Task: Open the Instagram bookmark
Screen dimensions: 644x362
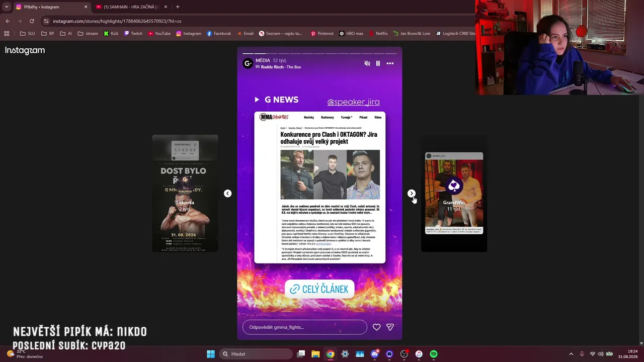Action: [x=189, y=34]
